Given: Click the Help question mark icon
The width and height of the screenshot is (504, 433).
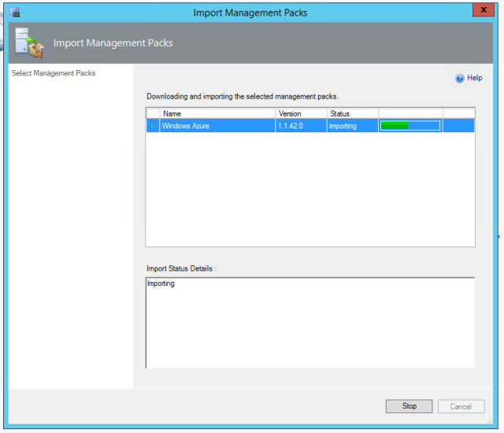Looking at the screenshot, I should pos(460,78).
